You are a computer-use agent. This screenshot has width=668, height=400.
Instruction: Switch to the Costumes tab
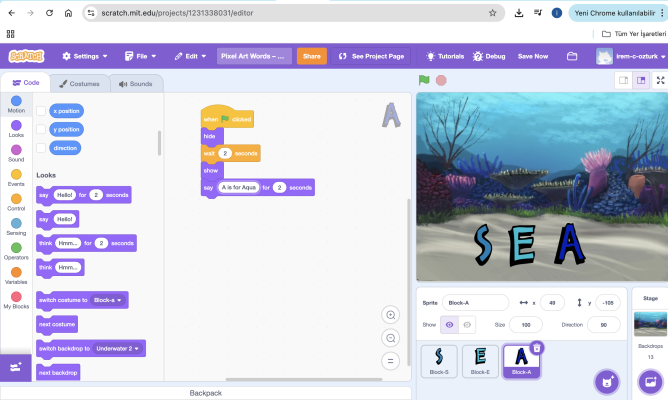[80, 84]
